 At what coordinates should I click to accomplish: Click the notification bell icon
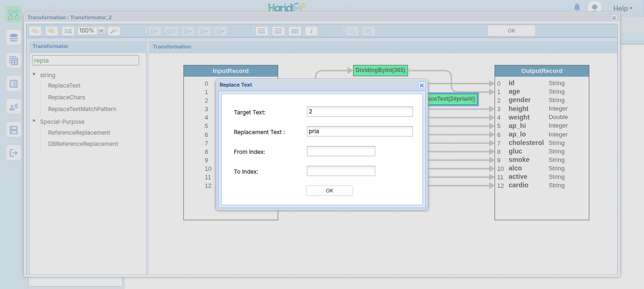[x=577, y=7]
